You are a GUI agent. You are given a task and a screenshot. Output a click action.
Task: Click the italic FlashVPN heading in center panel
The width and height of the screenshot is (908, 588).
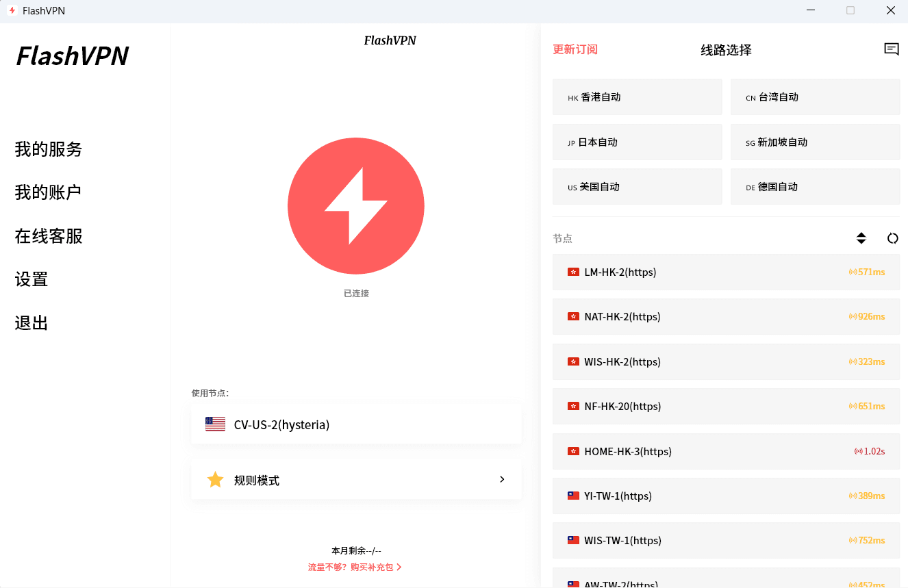pyautogui.click(x=390, y=40)
